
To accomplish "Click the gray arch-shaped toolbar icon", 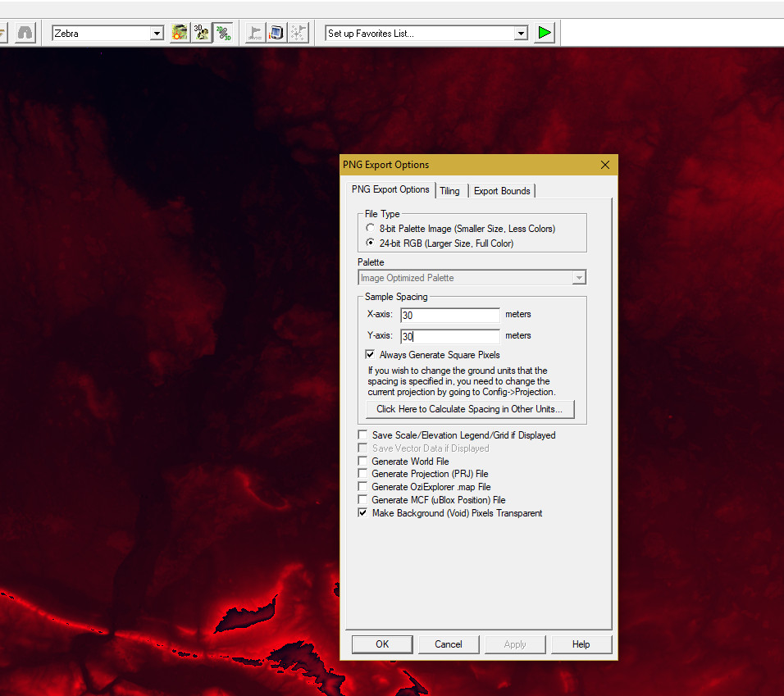I will (x=25, y=33).
